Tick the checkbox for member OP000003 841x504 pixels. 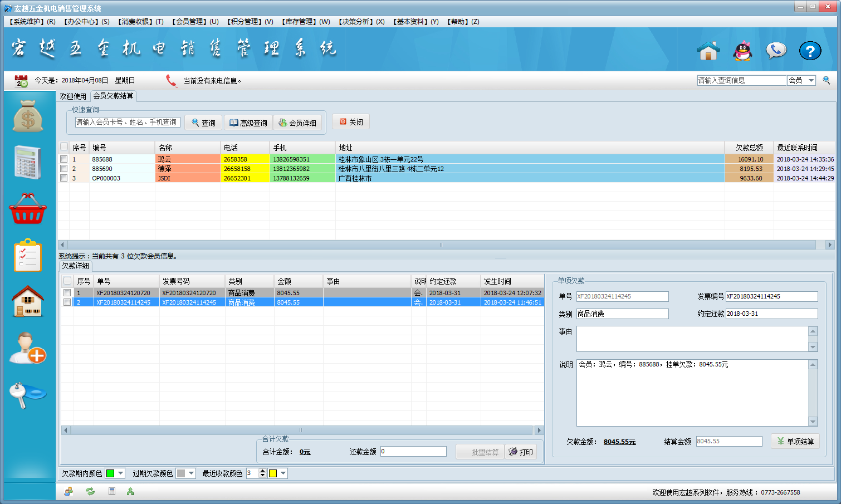pos(64,178)
